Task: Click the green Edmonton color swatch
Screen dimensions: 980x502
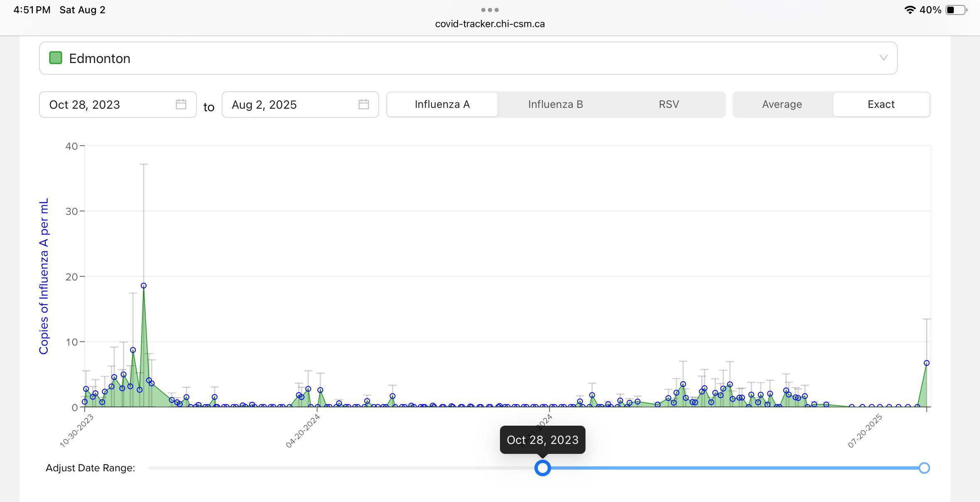Action: (56, 58)
